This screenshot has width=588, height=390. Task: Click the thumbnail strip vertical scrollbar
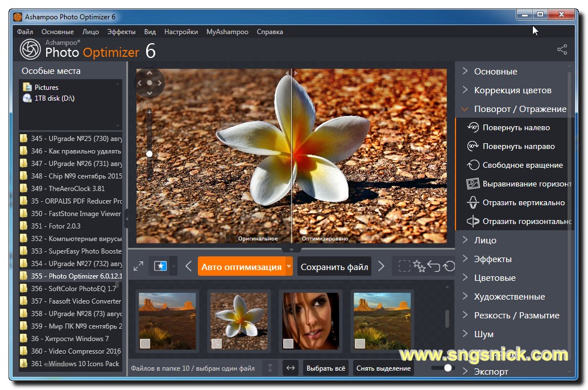click(447, 319)
